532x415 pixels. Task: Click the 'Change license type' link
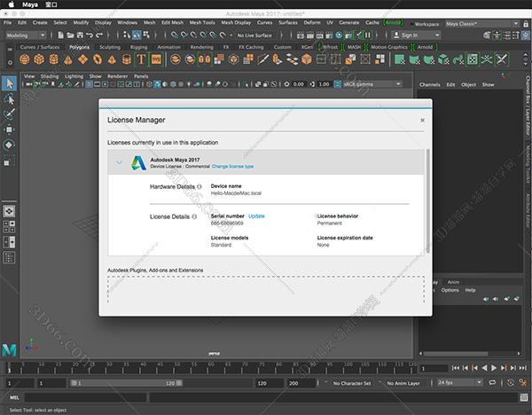pyautogui.click(x=232, y=166)
